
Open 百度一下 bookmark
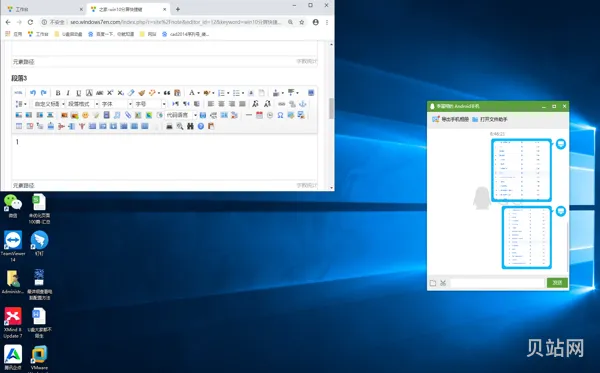tap(111, 34)
